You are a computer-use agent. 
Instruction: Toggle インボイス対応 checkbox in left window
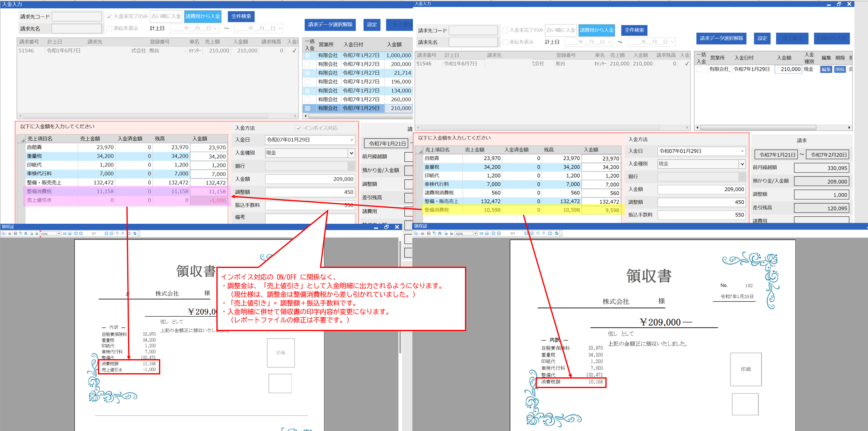click(299, 128)
